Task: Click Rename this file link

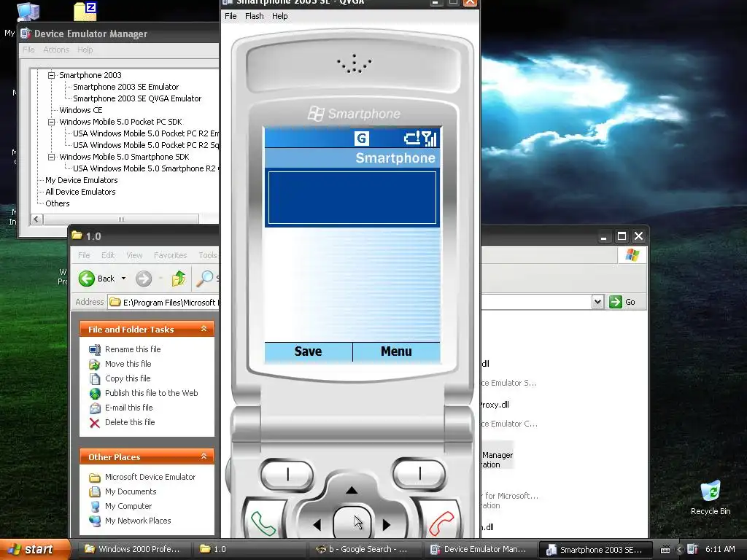Action: click(133, 349)
